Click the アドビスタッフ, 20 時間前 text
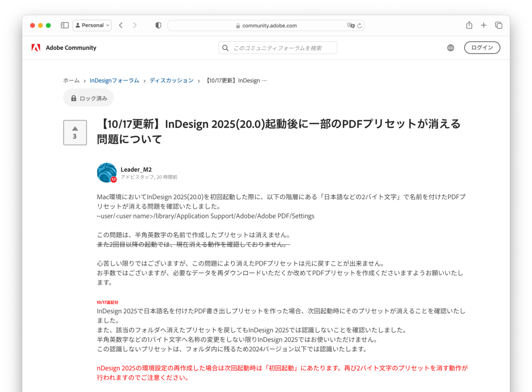This screenshot has width=532, height=392. (x=149, y=177)
